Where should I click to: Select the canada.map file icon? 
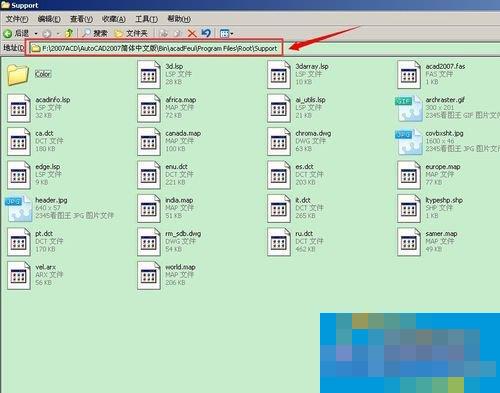[149, 142]
